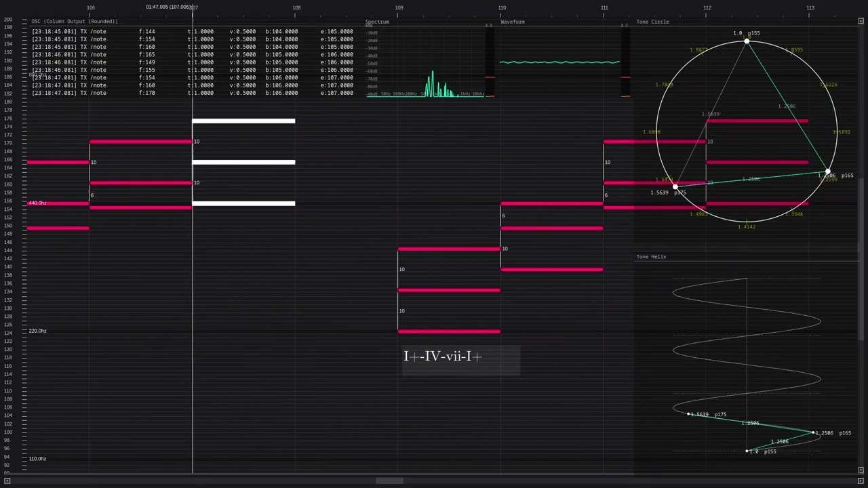868x488 pixels.
Task: Click the green waveform trace
Action: click(x=559, y=62)
